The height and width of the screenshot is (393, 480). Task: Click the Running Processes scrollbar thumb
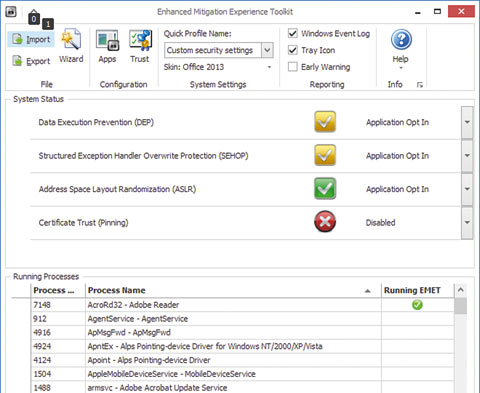(461, 306)
